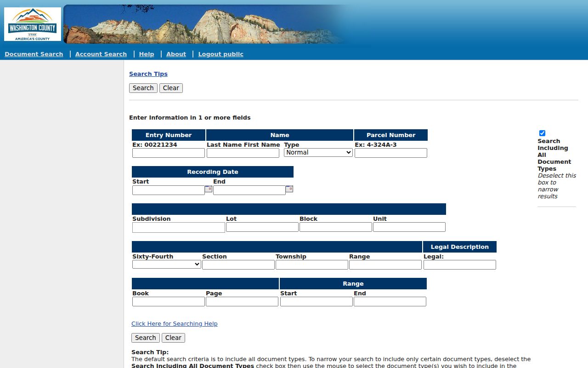Focus the Range field beside Township
This screenshot has height=368, width=588.
[x=385, y=264]
